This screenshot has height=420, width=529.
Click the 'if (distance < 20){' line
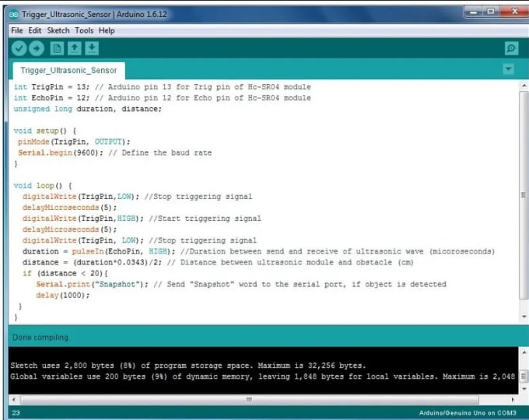pos(65,273)
